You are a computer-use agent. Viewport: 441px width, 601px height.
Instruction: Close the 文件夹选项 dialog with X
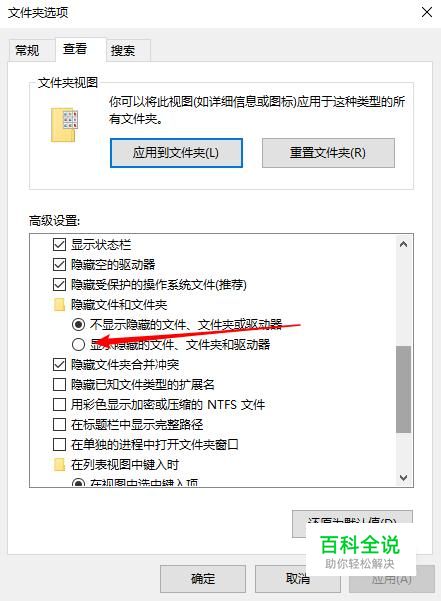coord(427,12)
